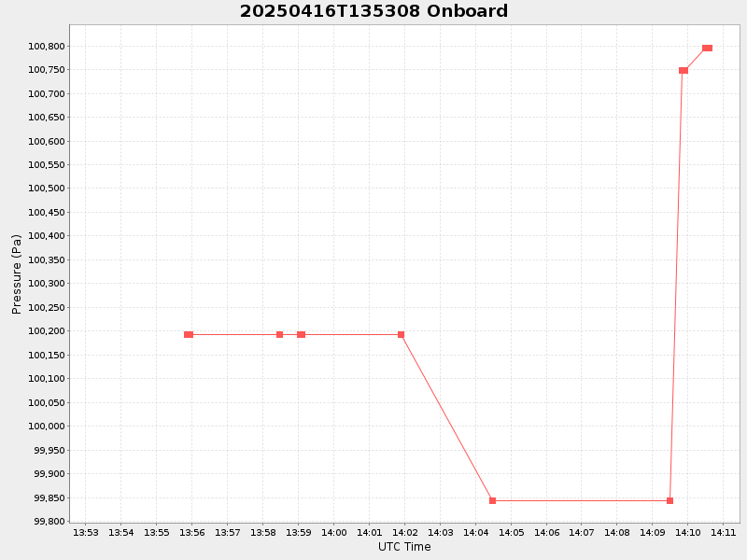Click the 14:11 time tick label
The width and height of the screenshot is (747, 560).
723,532
